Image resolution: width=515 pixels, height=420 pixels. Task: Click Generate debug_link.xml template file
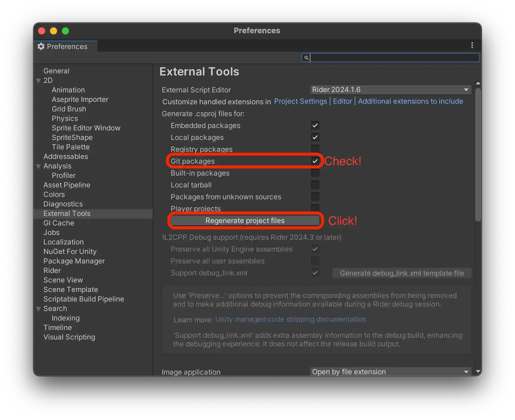coord(401,273)
